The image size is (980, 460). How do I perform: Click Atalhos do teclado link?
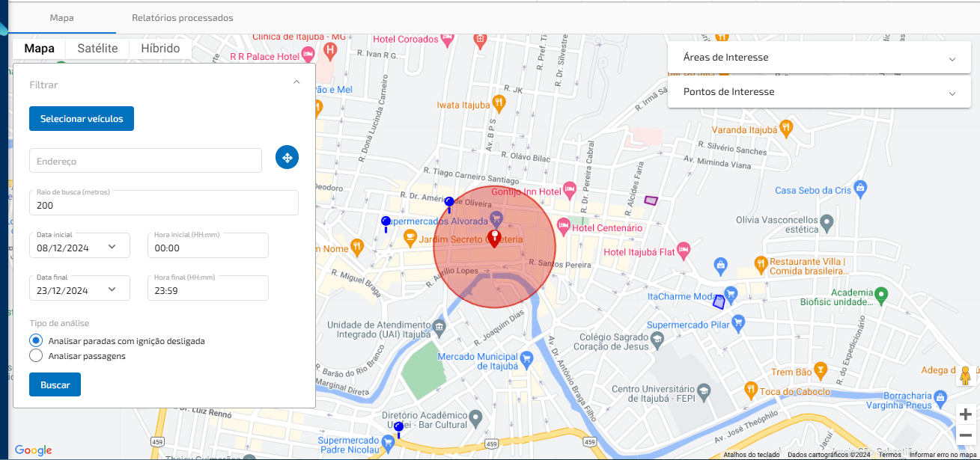[752, 455]
